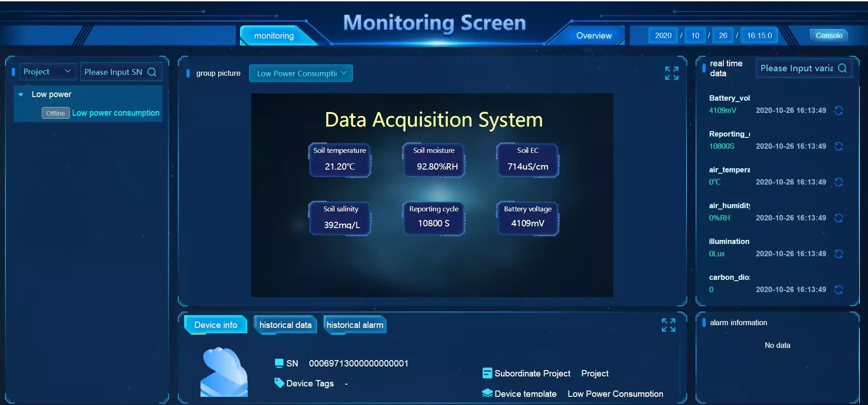
Task: Refresh the Battery_vol real time value
Action: (839, 111)
